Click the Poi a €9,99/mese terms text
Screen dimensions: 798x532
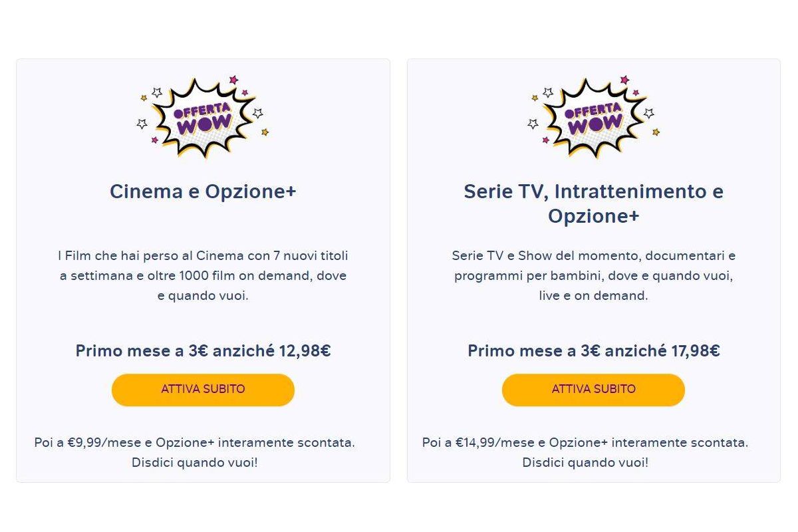coord(194,442)
